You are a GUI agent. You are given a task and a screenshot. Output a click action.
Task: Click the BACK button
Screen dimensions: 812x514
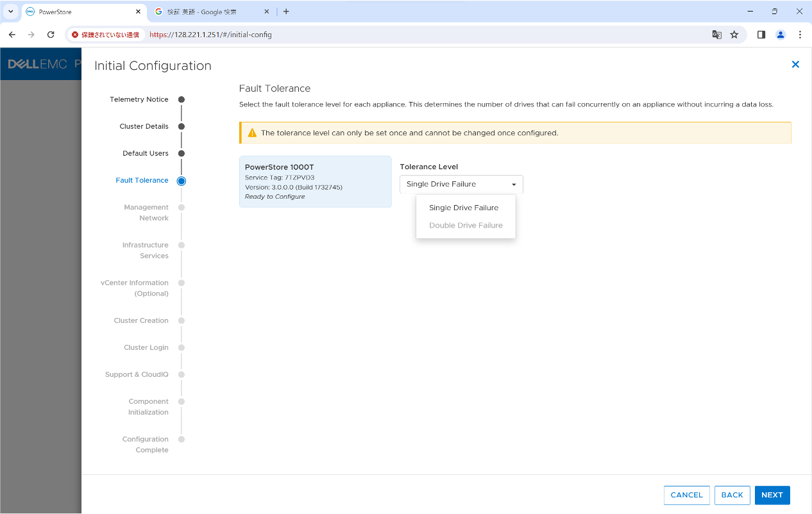pyautogui.click(x=732, y=495)
